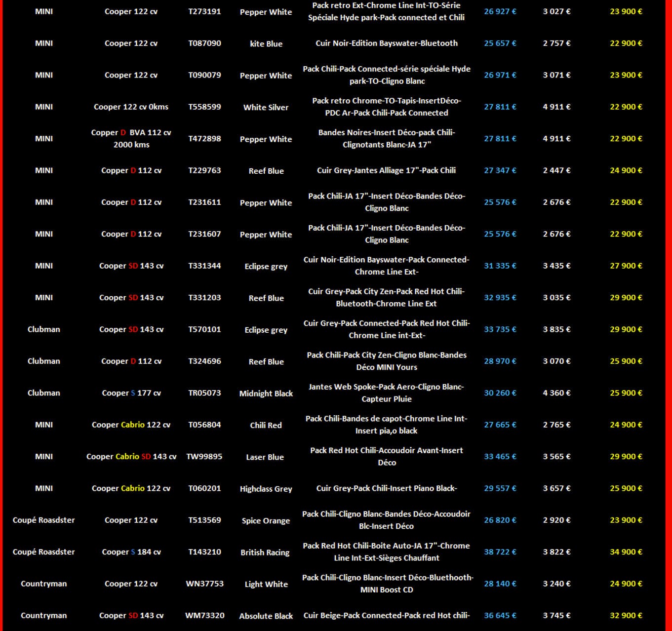Screen dimensions: 672x631
Task: Select Absolute Black color cell
Action: click(266, 616)
